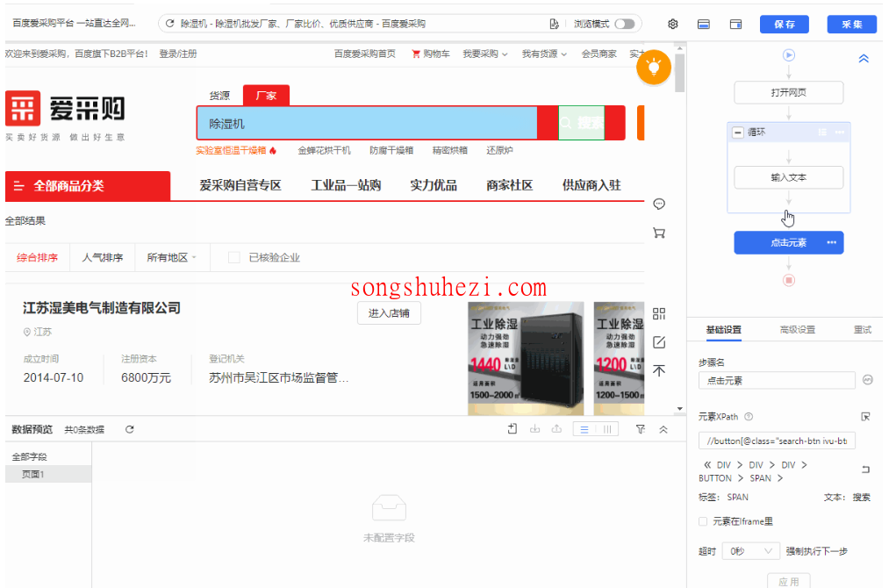The width and height of the screenshot is (896, 588).
Task: Click the orange lightbulb tips icon
Action: click(x=654, y=67)
